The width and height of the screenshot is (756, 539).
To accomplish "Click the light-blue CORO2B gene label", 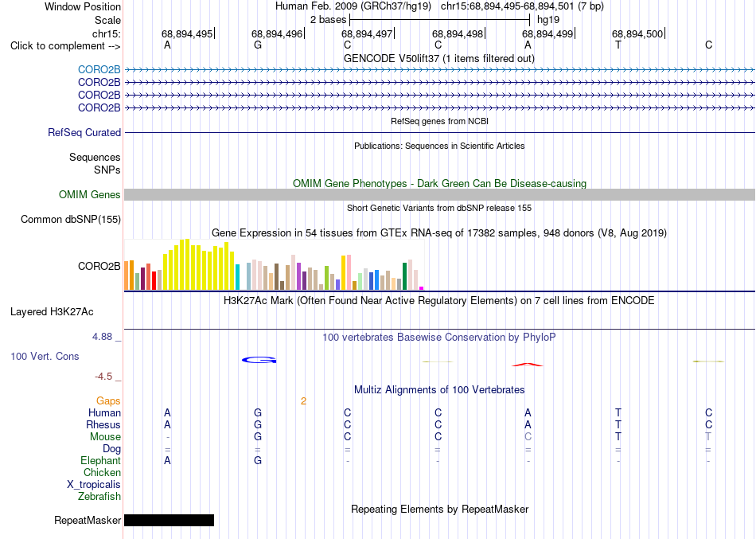I will [x=99, y=70].
